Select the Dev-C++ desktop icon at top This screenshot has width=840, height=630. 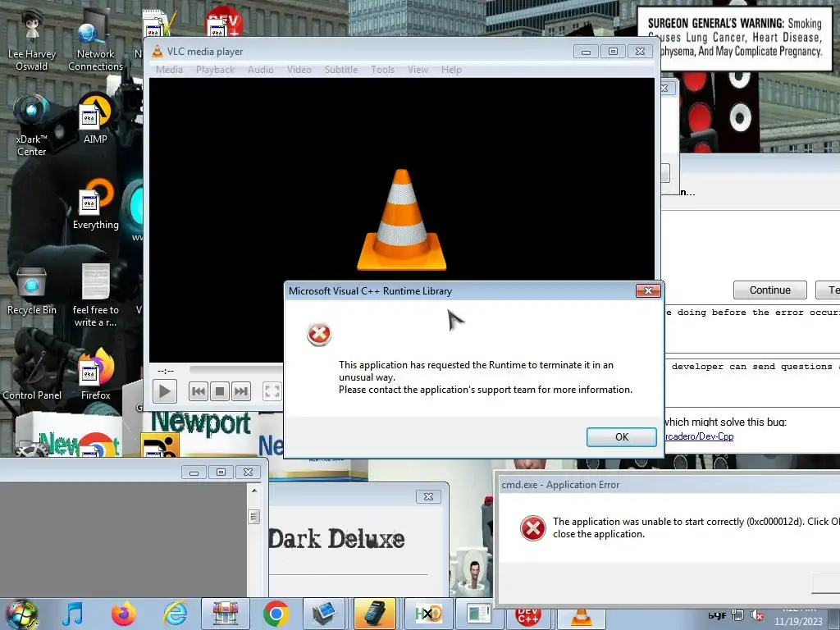tap(224, 22)
